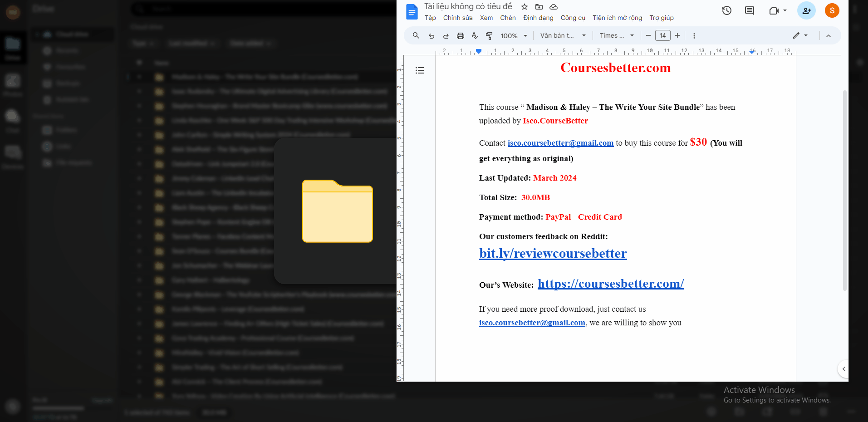Open the Tiện ích mở rộng menu
This screenshot has width=868, height=422.
pos(617,18)
